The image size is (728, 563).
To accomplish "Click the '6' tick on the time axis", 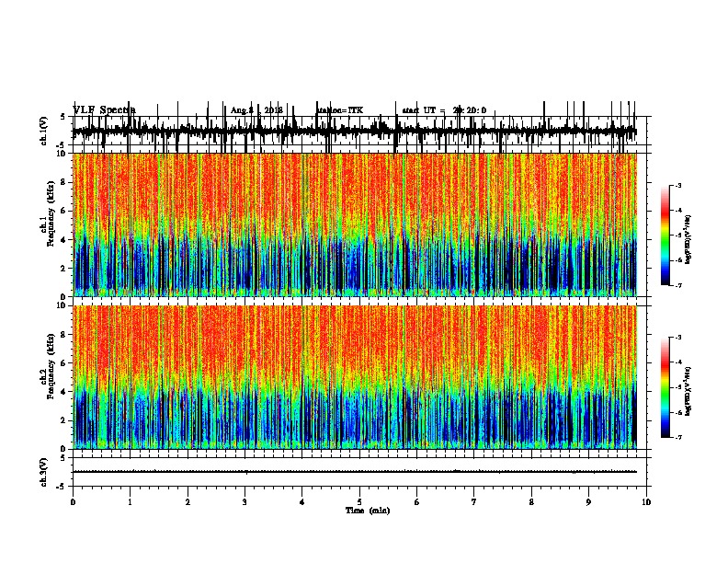I will click(416, 502).
